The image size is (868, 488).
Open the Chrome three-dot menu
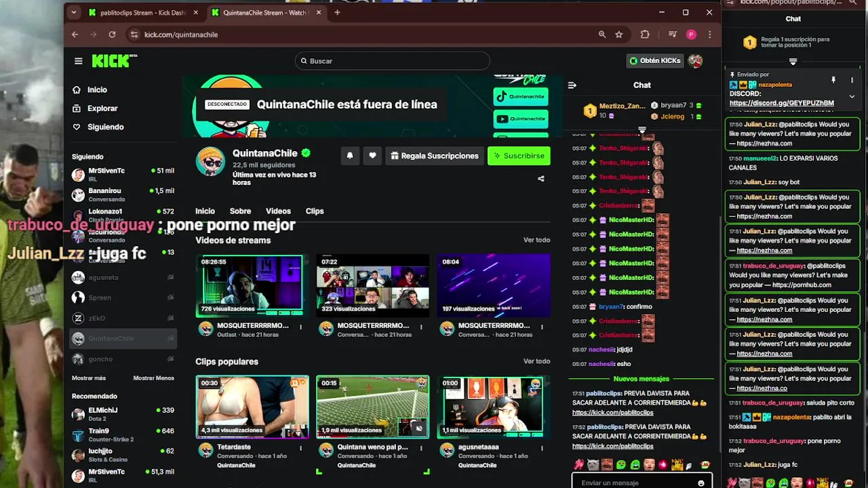(x=709, y=35)
